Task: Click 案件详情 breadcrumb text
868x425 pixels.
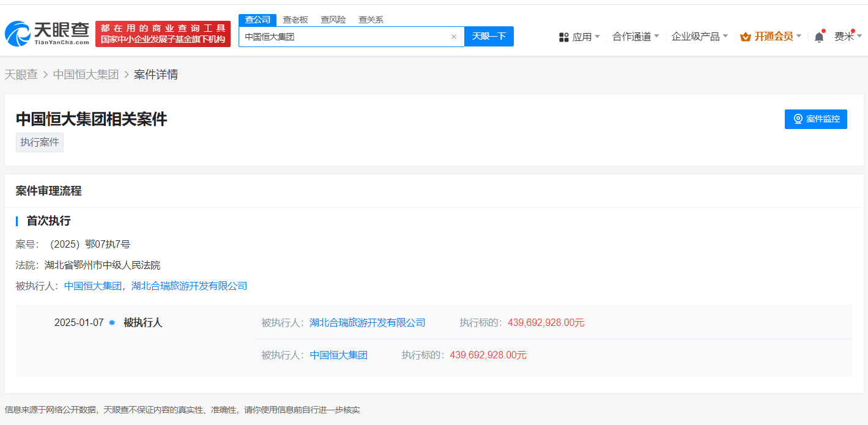Action: coord(156,75)
